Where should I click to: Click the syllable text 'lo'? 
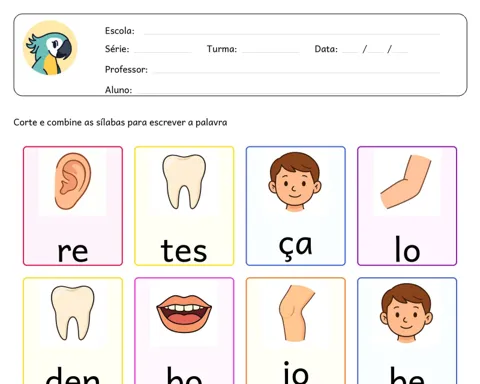coord(407,249)
